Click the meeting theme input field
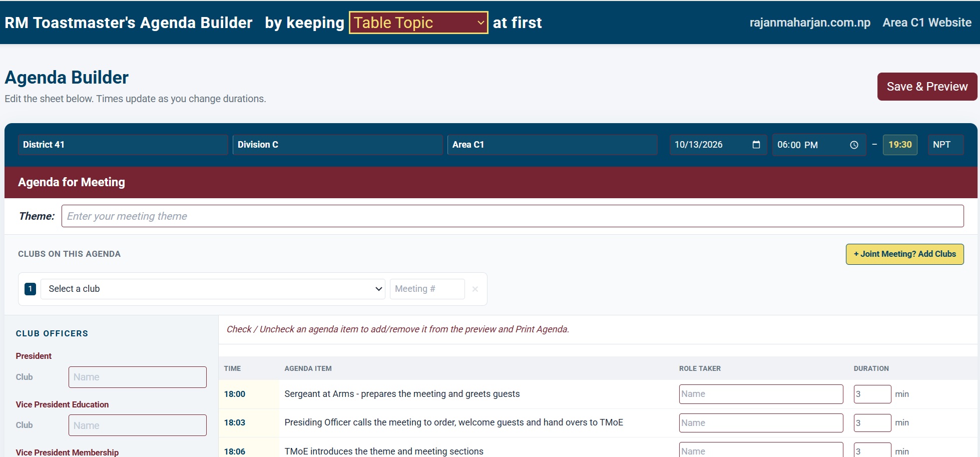 [x=513, y=216]
